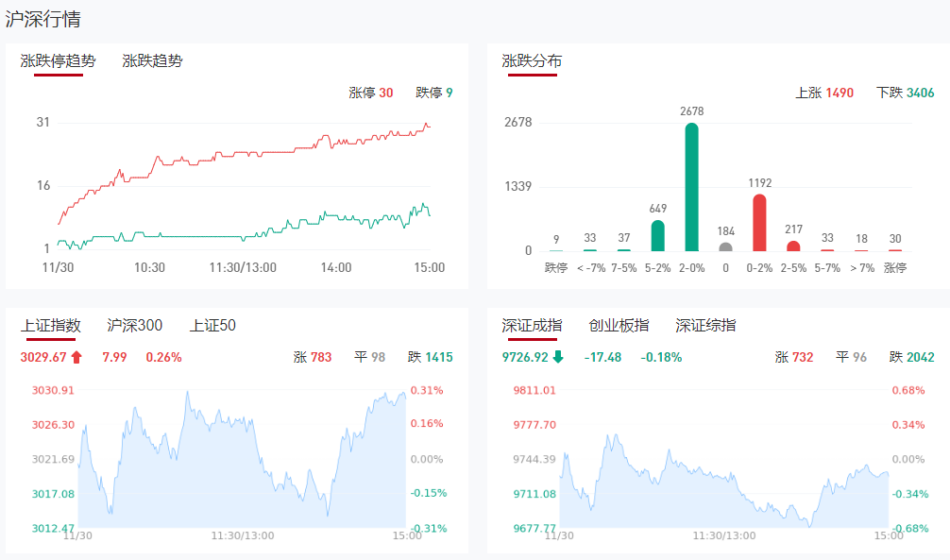Click the 跌停 9 legend label

(x=434, y=93)
